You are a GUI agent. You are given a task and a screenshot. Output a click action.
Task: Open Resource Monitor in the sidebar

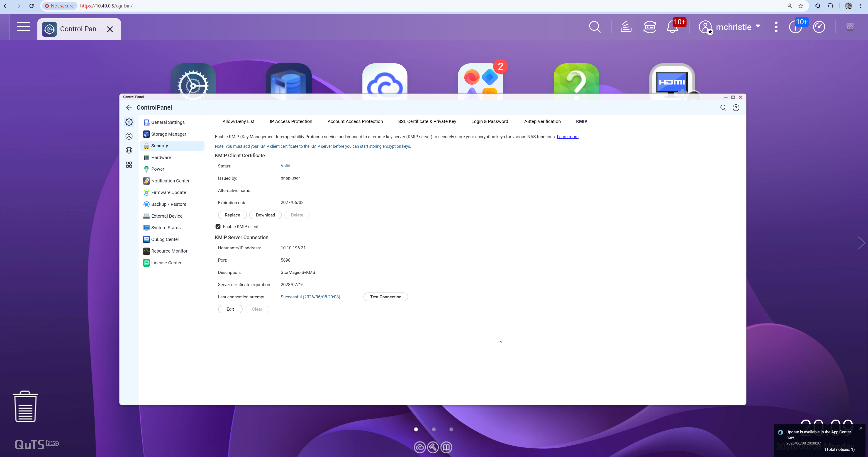coord(172,251)
